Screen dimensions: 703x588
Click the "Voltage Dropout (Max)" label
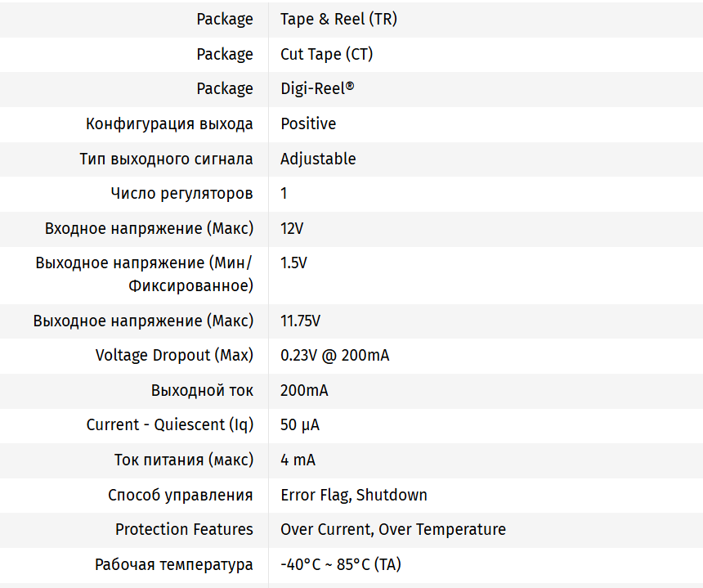[x=174, y=355]
